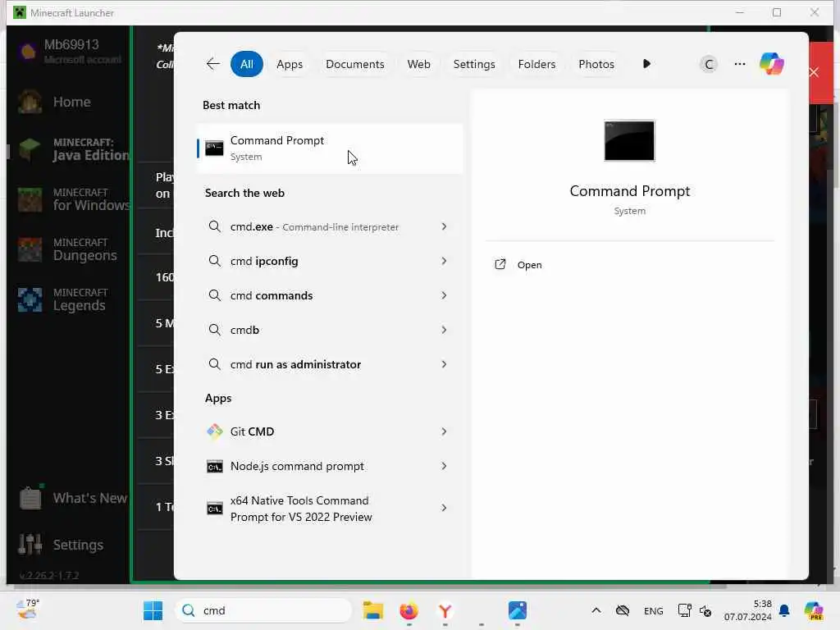Expand the cmd commands suggestion chevron

[x=444, y=295]
